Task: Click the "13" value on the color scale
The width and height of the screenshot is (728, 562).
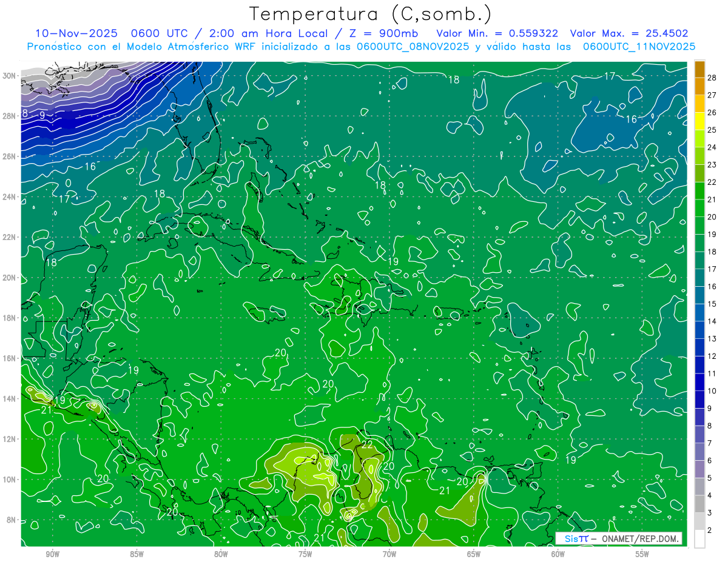Action: tap(712, 338)
